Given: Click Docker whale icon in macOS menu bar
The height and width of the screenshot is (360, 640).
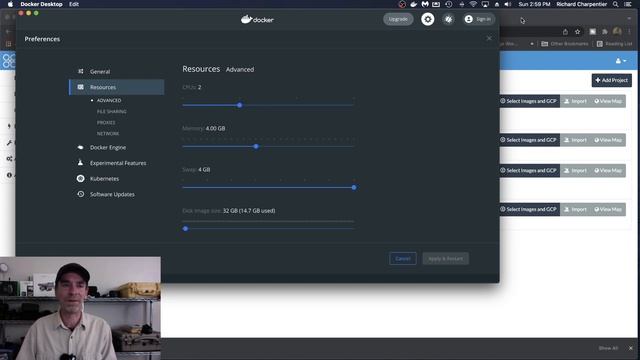Looking at the screenshot, I should [413, 4].
